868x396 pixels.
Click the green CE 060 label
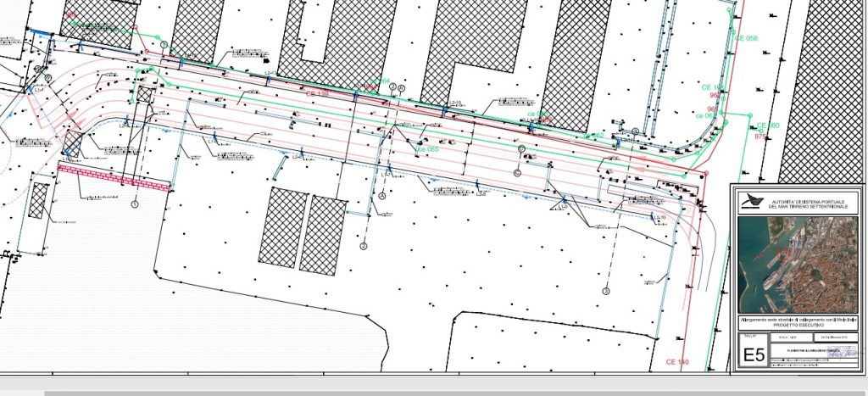(768, 125)
